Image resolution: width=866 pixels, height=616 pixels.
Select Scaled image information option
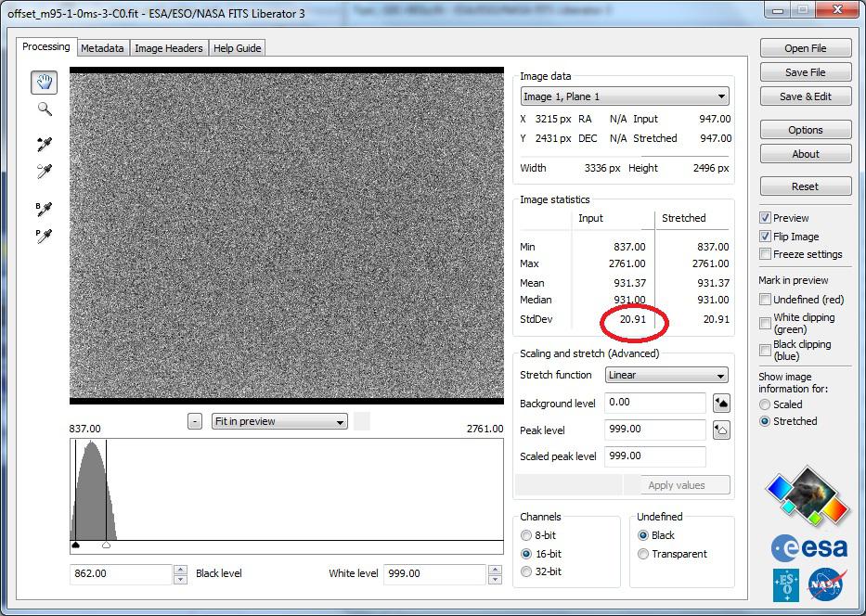coord(765,404)
